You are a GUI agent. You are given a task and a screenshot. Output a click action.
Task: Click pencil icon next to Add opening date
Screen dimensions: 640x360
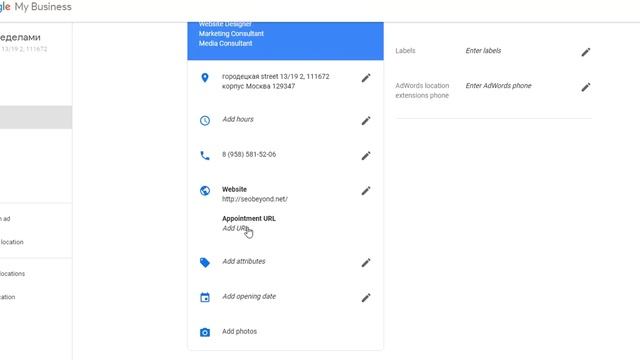pos(366,298)
